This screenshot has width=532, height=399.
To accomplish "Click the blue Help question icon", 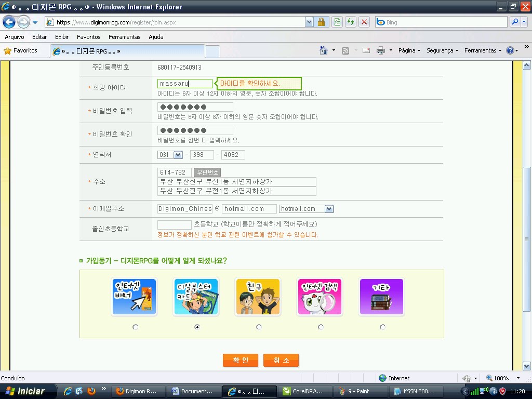I will pos(510,50).
